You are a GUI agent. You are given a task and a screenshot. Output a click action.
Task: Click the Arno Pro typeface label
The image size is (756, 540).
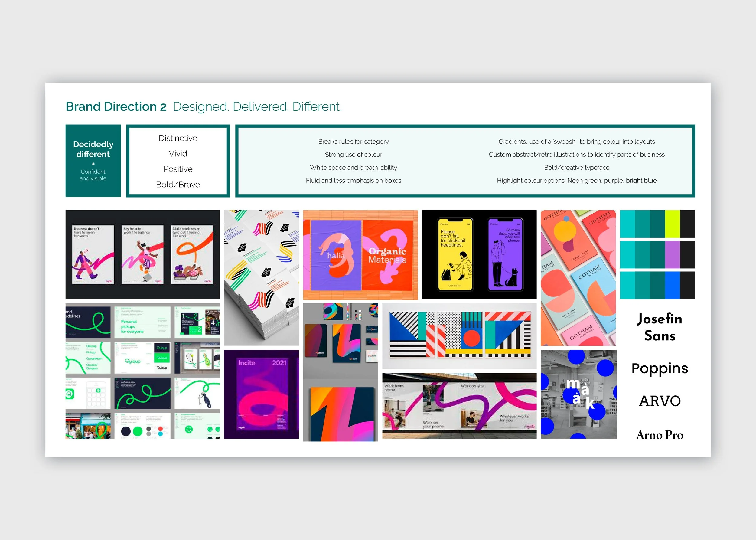point(660,435)
